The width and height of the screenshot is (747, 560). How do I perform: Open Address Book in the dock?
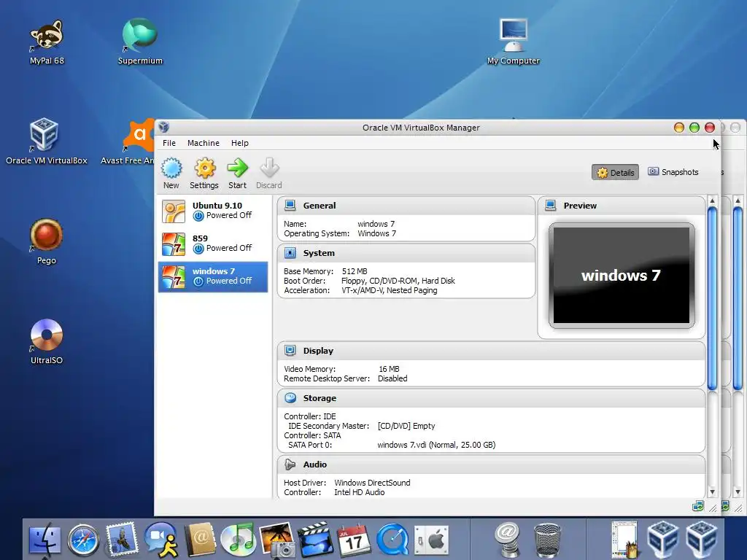[x=200, y=540]
